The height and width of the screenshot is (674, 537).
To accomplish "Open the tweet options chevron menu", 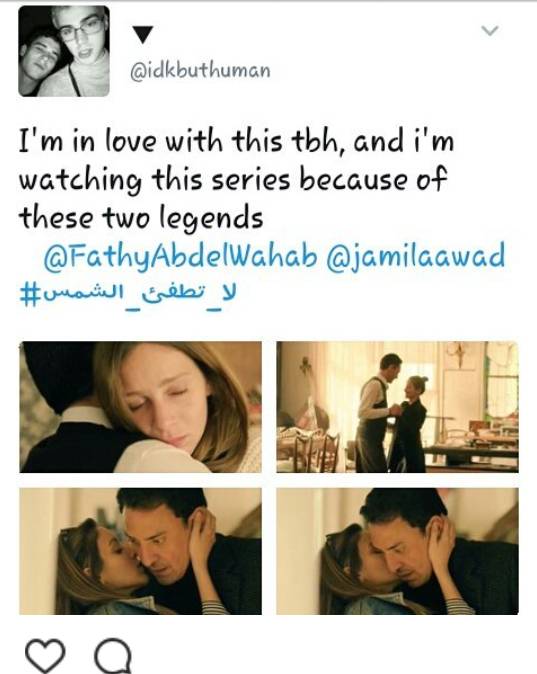I will (489, 31).
